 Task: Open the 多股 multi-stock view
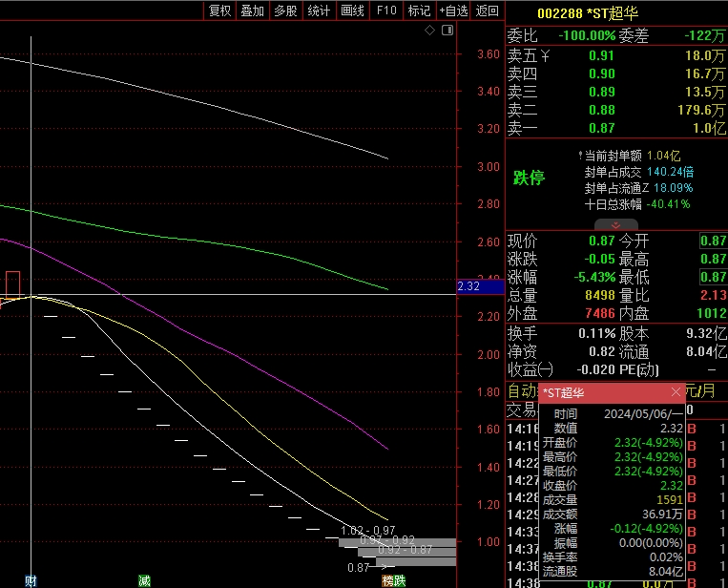click(285, 10)
